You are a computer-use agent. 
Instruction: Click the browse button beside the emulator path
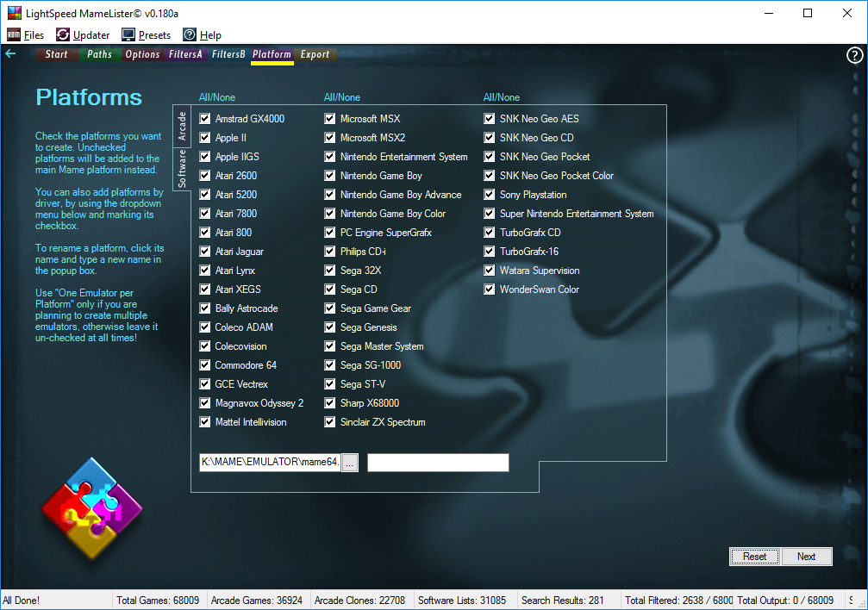[350, 463]
